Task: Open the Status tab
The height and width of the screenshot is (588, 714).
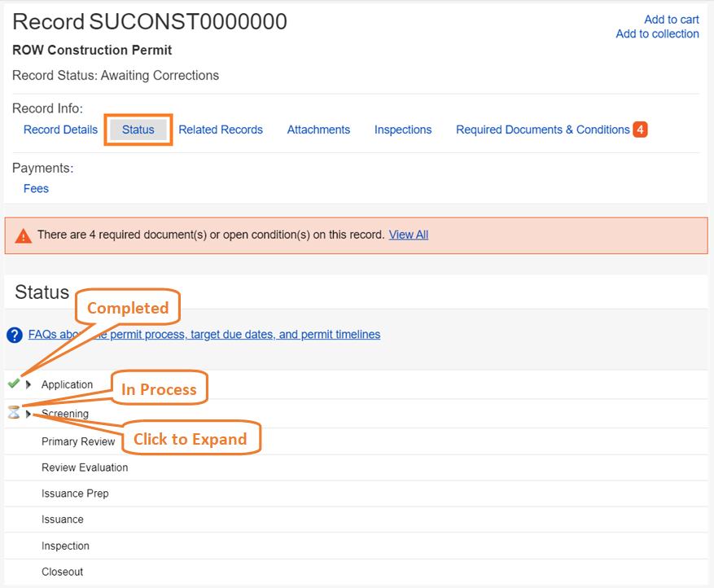Action: coord(138,129)
